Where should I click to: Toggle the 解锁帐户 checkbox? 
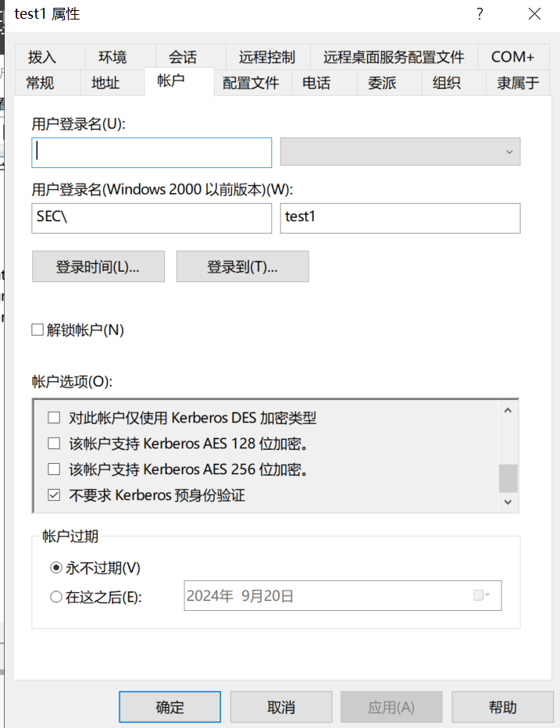tap(37, 330)
